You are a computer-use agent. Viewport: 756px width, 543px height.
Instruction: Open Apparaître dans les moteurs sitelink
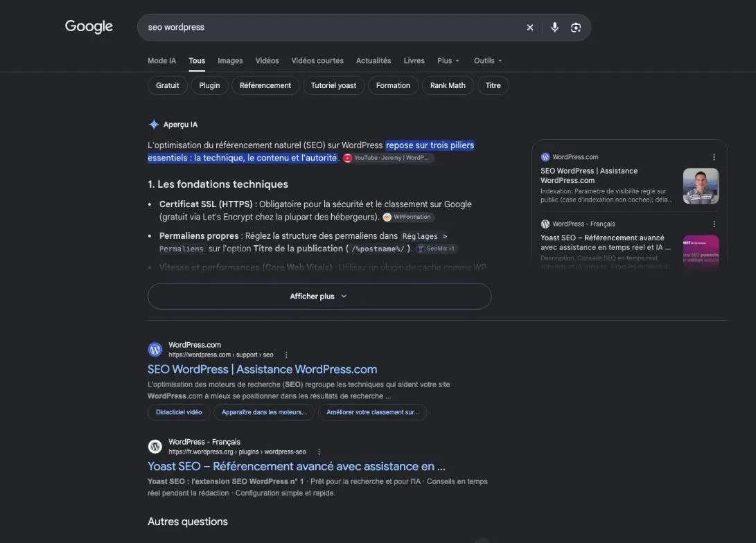(264, 412)
